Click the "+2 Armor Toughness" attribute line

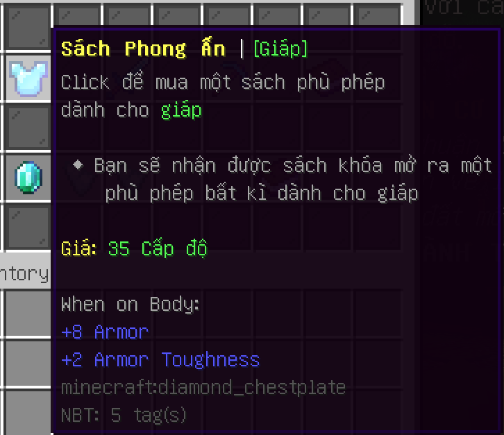point(160,359)
